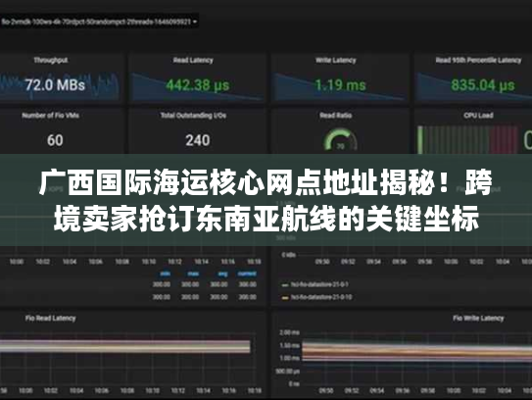Click the 835.04 µs percentile latency value
Screen dimensions: 532x400
(x=483, y=84)
